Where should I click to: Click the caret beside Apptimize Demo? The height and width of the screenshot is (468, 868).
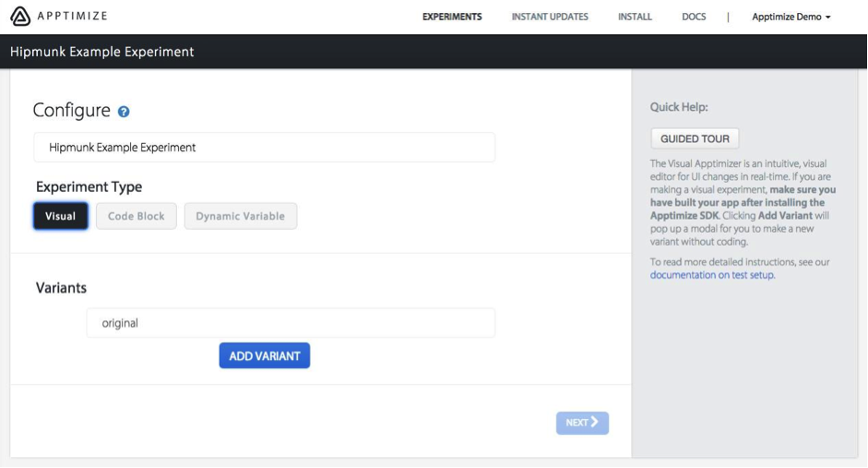tap(828, 18)
